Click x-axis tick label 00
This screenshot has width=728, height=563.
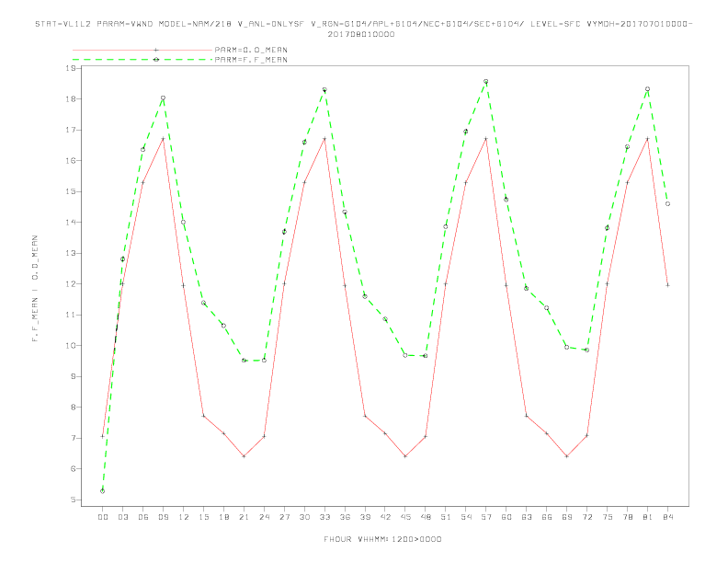click(x=103, y=517)
